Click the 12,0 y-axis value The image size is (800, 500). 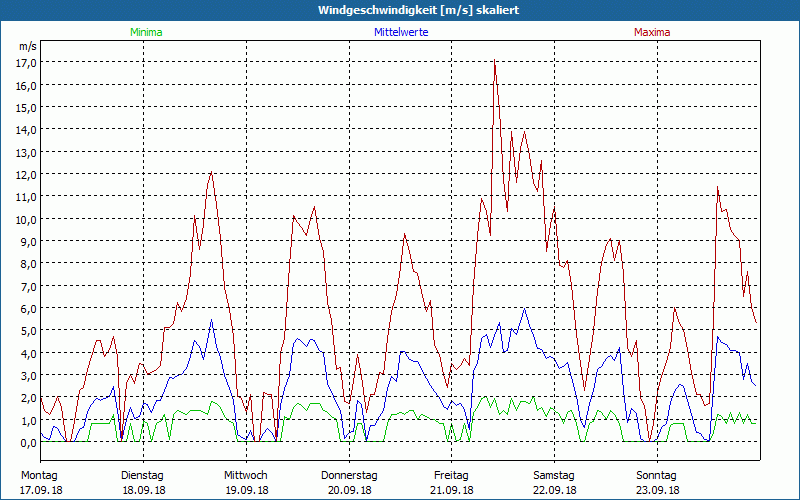(26, 174)
